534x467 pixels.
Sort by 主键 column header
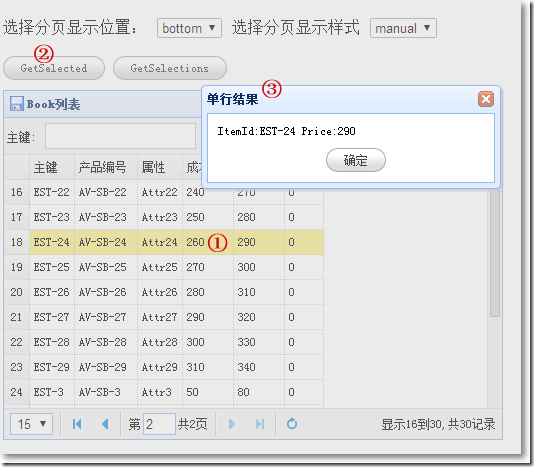pos(52,167)
